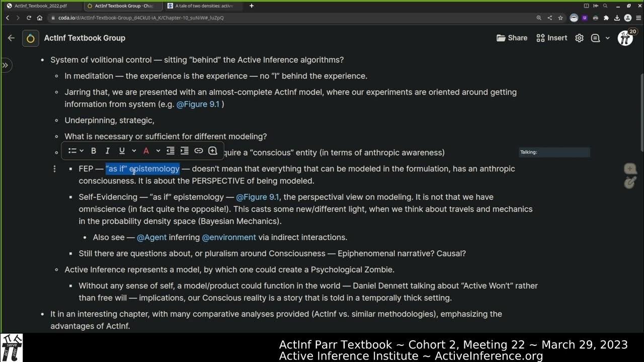Open Coda doc settings gear
This screenshot has width=644, height=362.
pyautogui.click(x=580, y=38)
